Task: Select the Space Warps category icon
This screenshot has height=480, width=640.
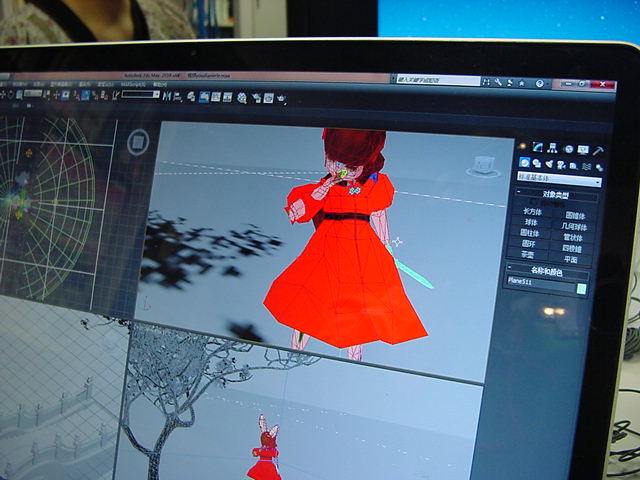Action: coord(587,167)
